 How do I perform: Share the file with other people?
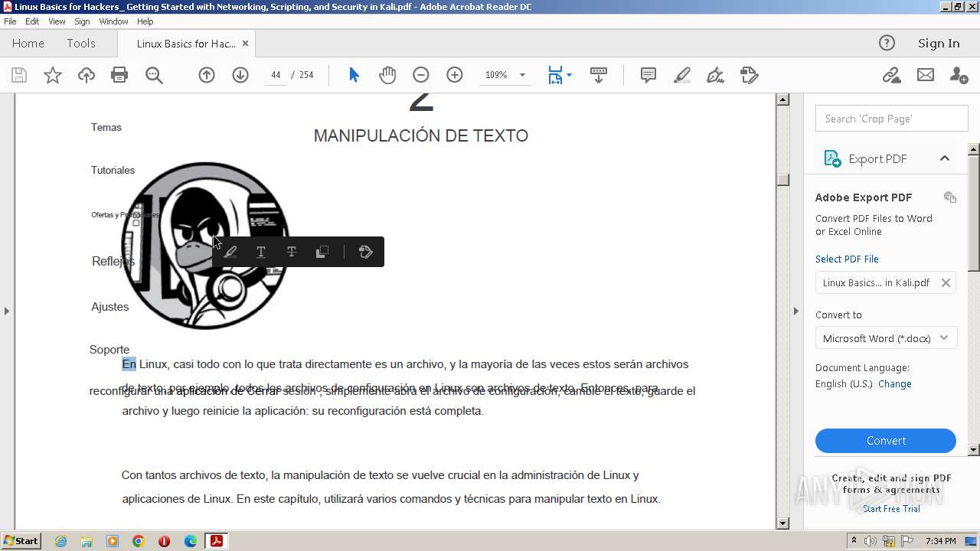point(959,75)
